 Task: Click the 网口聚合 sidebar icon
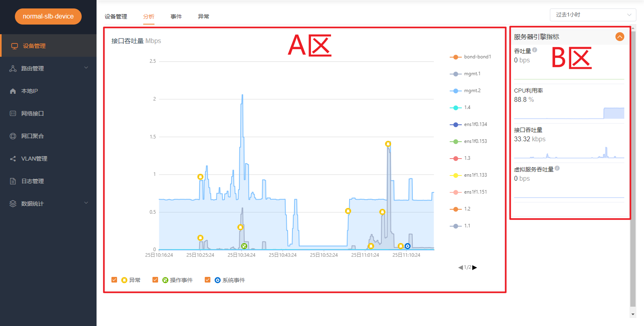(x=13, y=136)
